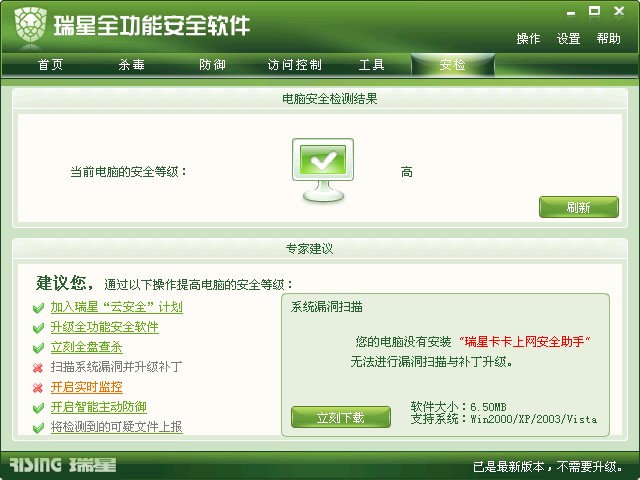Click the Rising lion shield logo
Screen dimensions: 640x480
coord(30,25)
